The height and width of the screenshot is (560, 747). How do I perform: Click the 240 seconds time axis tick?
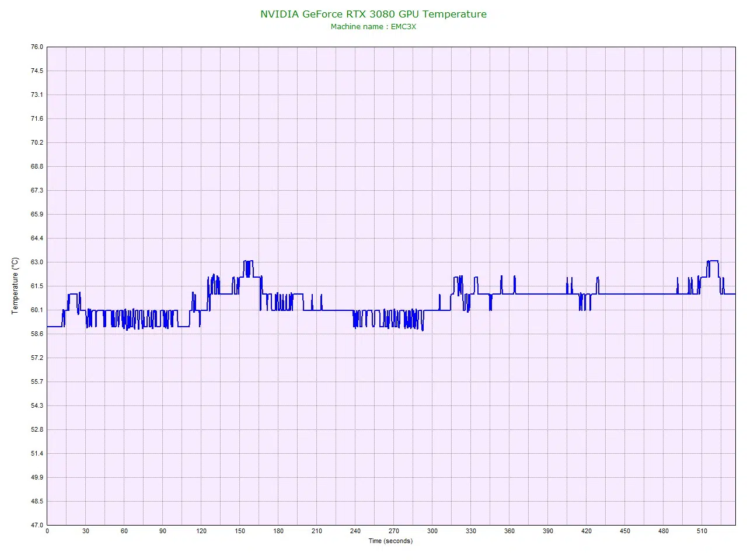point(355,531)
